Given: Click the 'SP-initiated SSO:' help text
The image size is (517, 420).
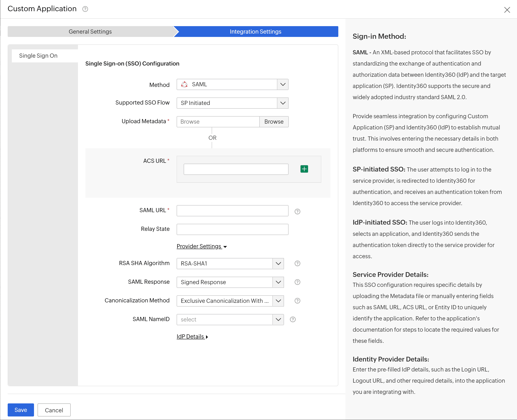Looking at the screenshot, I should point(379,169).
